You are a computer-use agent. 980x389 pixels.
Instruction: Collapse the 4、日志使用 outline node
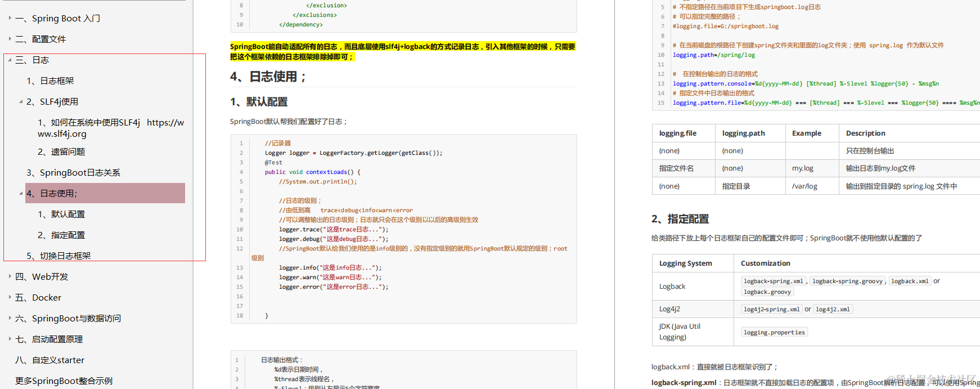coord(21,193)
